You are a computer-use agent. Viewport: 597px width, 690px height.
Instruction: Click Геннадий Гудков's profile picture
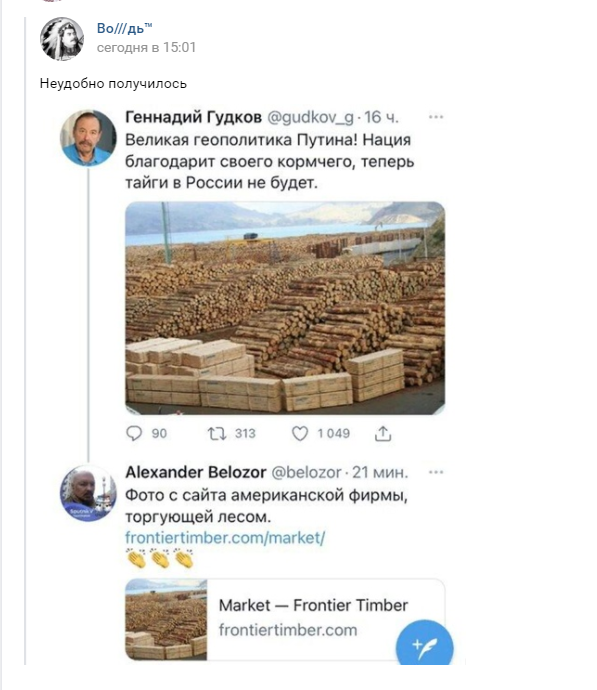point(88,138)
